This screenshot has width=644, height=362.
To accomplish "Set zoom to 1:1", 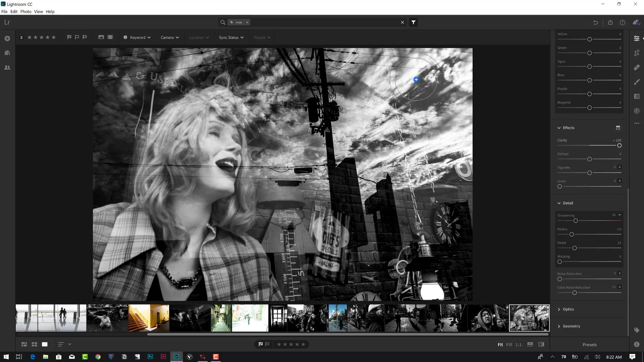I will pyautogui.click(x=519, y=345).
